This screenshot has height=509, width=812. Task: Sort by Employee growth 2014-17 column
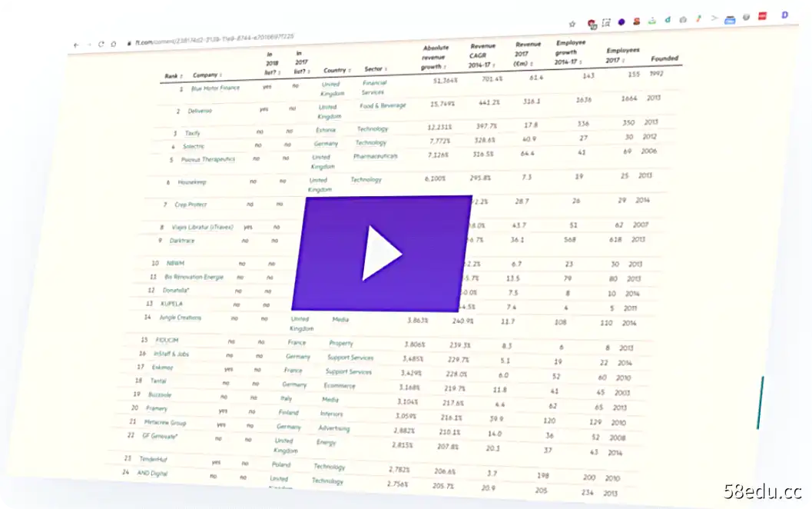click(x=569, y=52)
